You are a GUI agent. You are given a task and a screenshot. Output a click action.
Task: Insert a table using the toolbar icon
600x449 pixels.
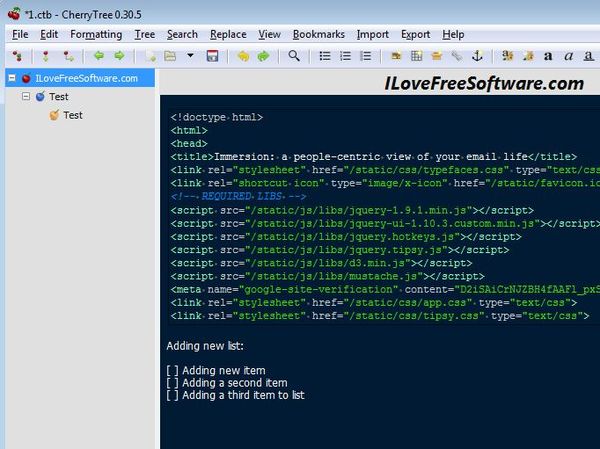pos(417,56)
